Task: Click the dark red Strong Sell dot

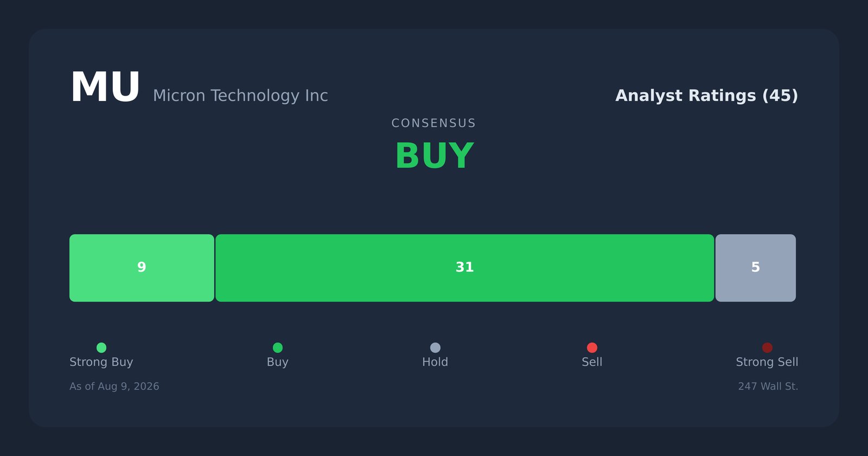Action: click(767, 347)
